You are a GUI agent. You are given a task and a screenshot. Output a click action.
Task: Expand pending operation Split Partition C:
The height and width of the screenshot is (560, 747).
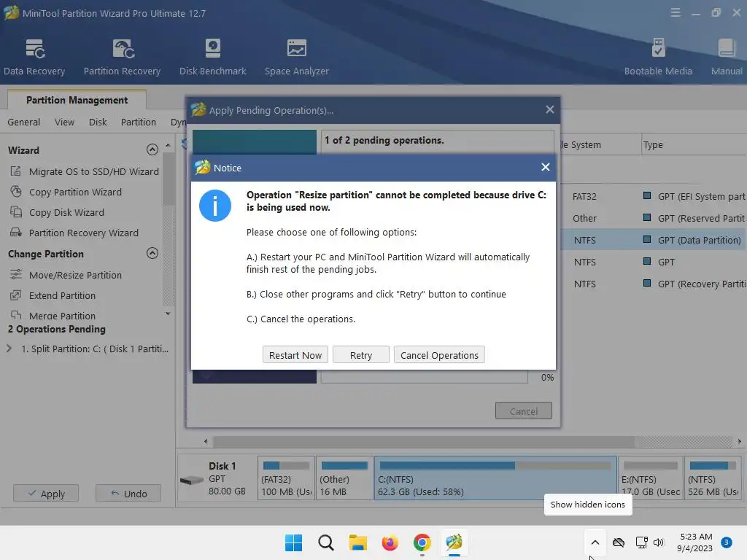pos(9,349)
